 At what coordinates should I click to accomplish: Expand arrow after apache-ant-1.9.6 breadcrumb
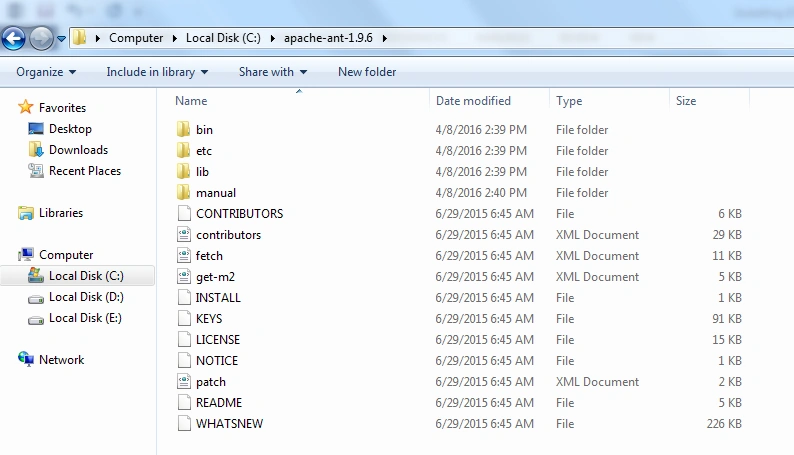coord(384,38)
